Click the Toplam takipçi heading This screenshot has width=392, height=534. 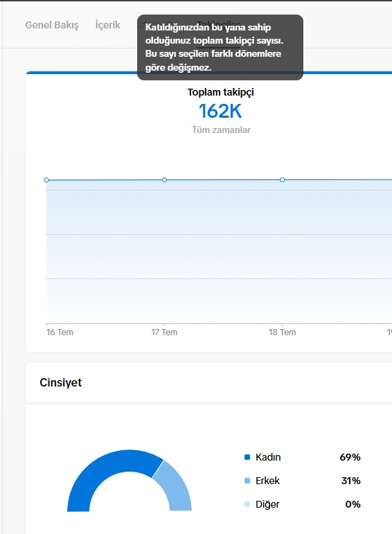pyautogui.click(x=221, y=92)
